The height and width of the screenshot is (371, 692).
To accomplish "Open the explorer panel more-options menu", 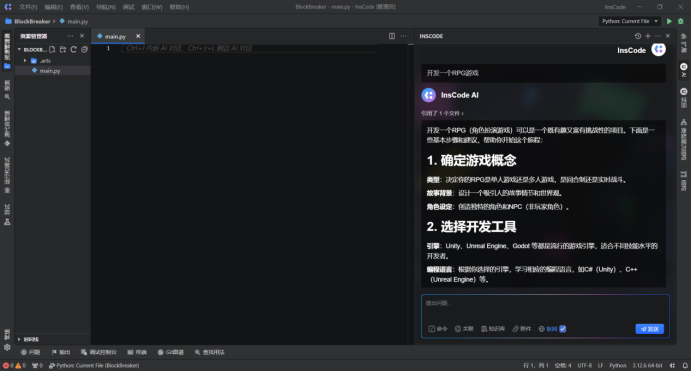I will [70, 36].
